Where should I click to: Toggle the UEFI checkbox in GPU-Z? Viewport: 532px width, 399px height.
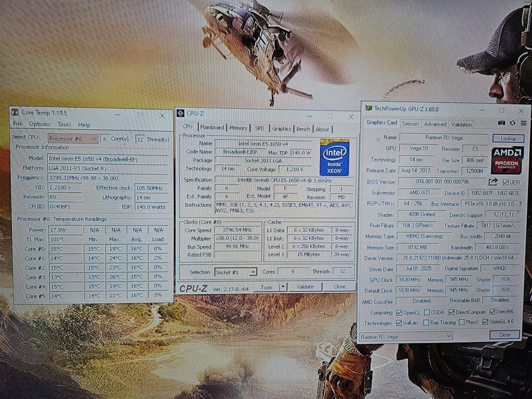pyautogui.click(x=506, y=182)
